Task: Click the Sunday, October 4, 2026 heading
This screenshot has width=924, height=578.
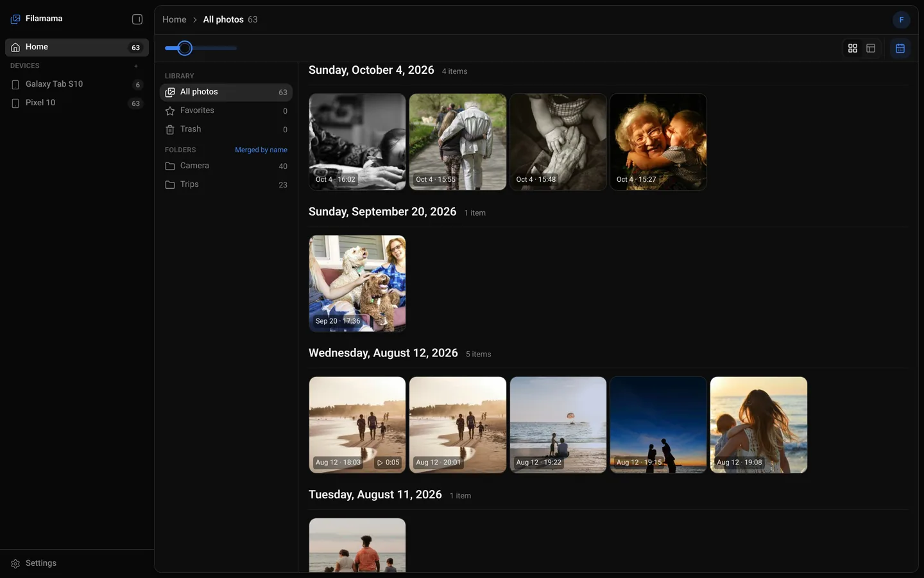Action: point(372,71)
